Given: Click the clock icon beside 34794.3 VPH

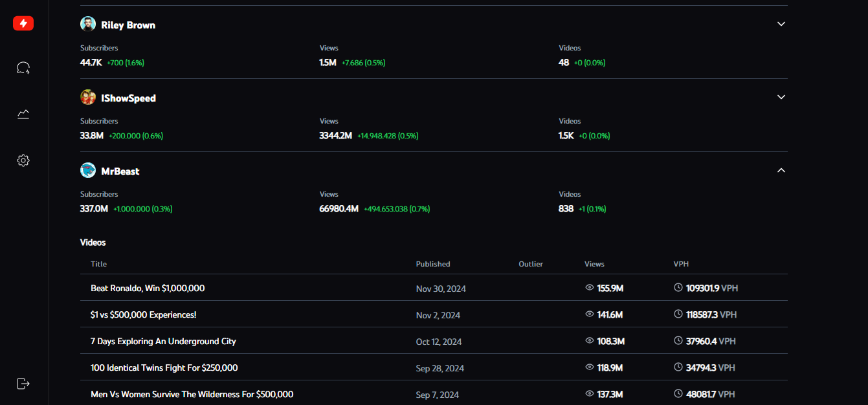Looking at the screenshot, I should click(678, 367).
